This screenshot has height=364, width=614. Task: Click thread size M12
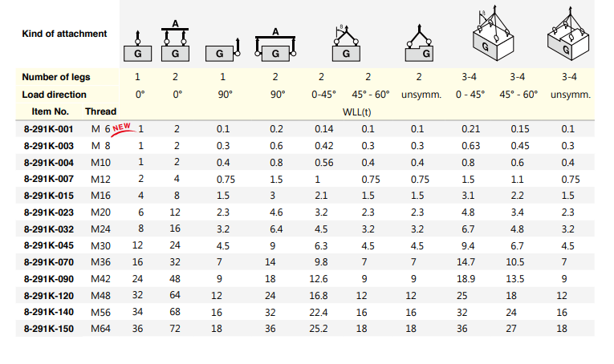point(100,180)
